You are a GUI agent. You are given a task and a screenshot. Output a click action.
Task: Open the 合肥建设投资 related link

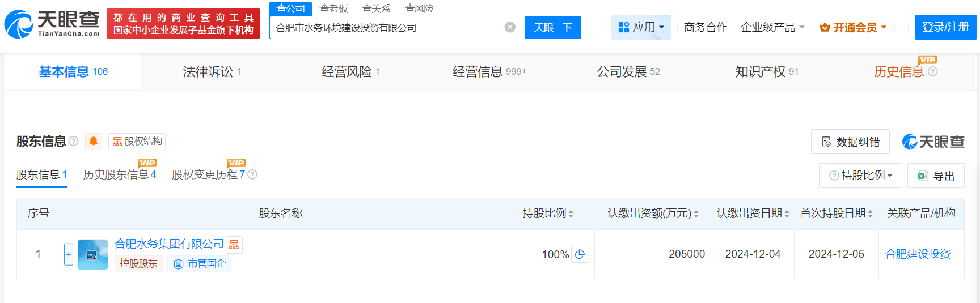click(918, 254)
